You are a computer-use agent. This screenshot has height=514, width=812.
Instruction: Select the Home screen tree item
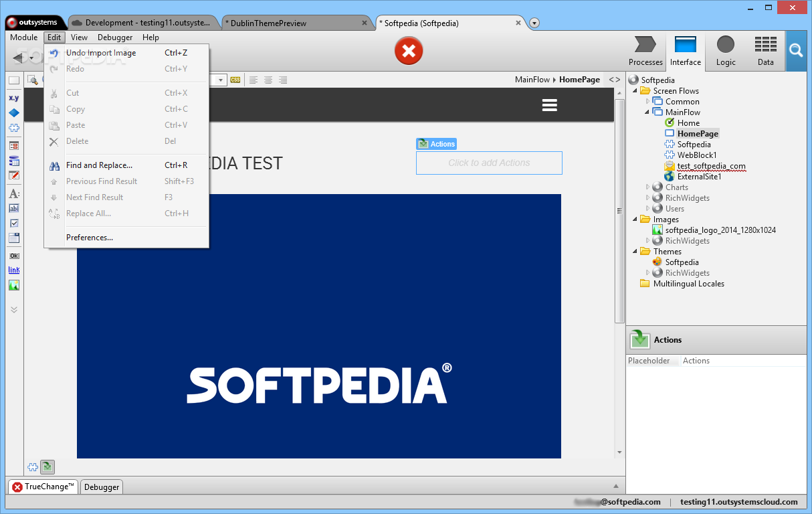coord(682,123)
